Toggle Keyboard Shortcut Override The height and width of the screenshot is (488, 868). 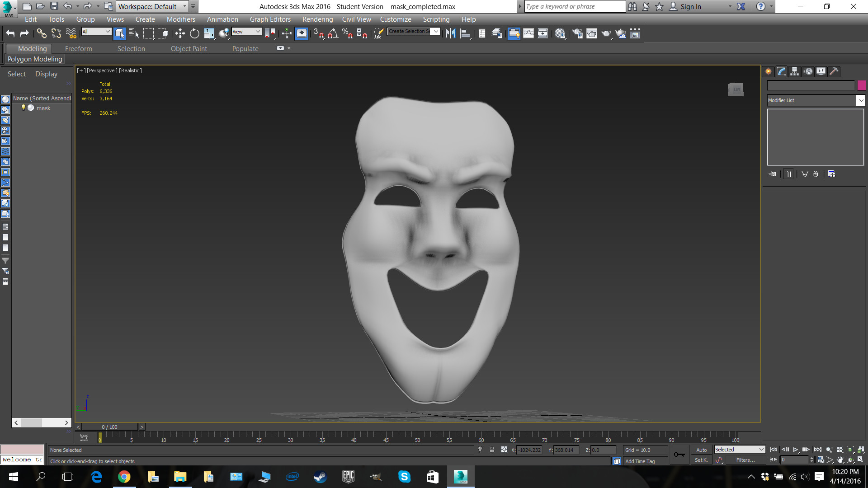pyautogui.click(x=302, y=33)
